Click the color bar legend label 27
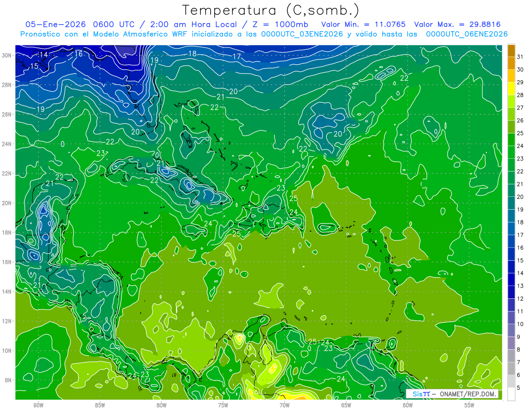This screenshot has width=532, height=411. (520, 108)
